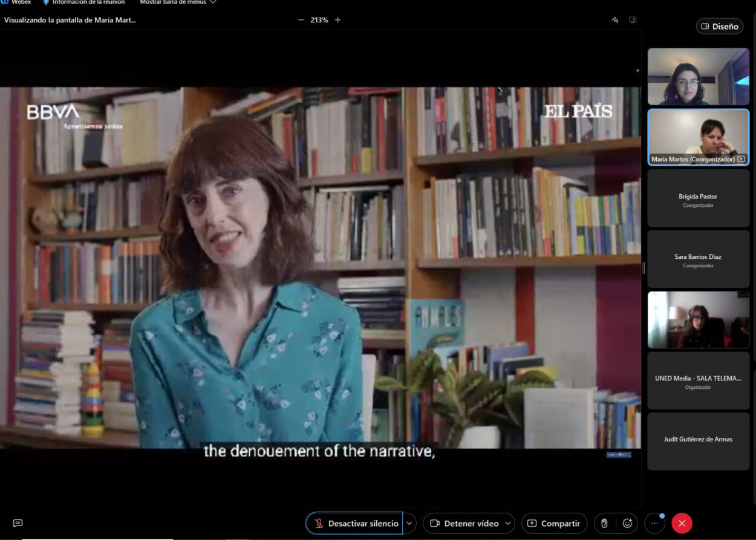This screenshot has height=540, width=756.
Task: Select Judit Gutiérrez de Armas participant tile
Action: pyautogui.click(x=699, y=441)
